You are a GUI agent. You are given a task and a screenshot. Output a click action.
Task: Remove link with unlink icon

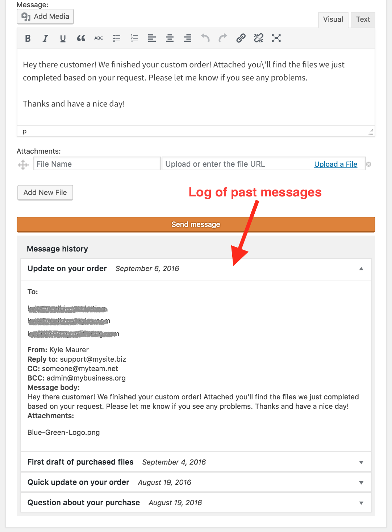[259, 38]
